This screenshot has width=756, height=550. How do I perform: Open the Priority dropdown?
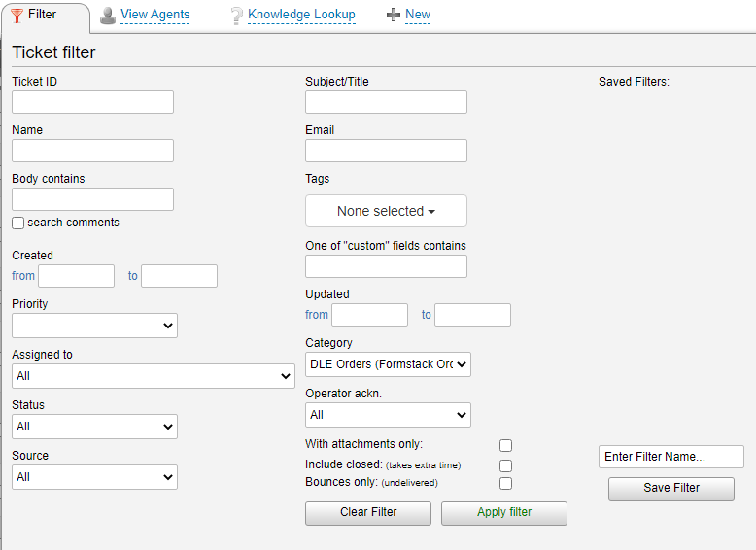pyautogui.click(x=94, y=326)
